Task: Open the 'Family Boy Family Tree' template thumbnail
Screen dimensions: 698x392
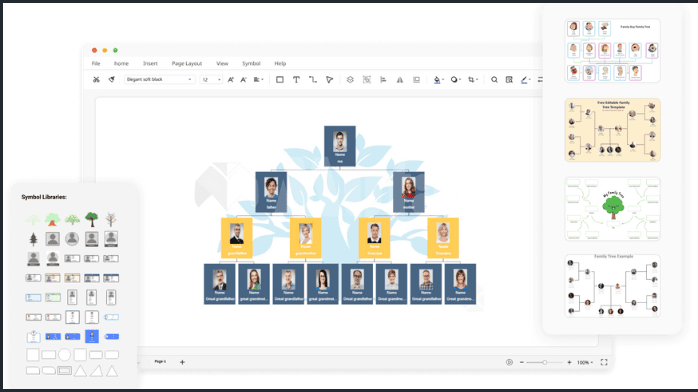Action: pos(613,51)
